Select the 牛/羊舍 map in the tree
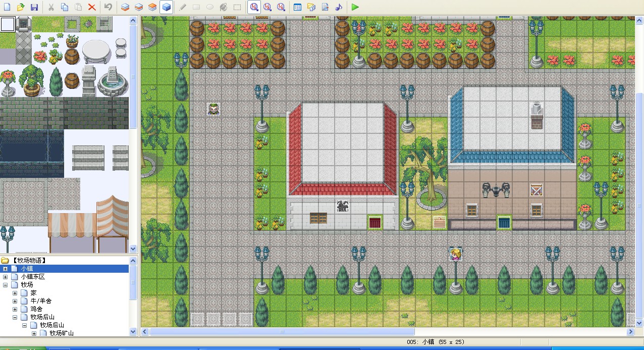Image resolution: width=644 pixels, height=350 pixels. 41,301
